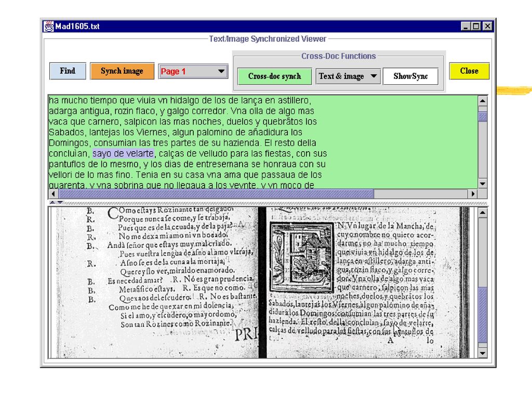Screen dimensions: 532x399
Task: Expand the Text & image dropdown
Action: [348, 76]
